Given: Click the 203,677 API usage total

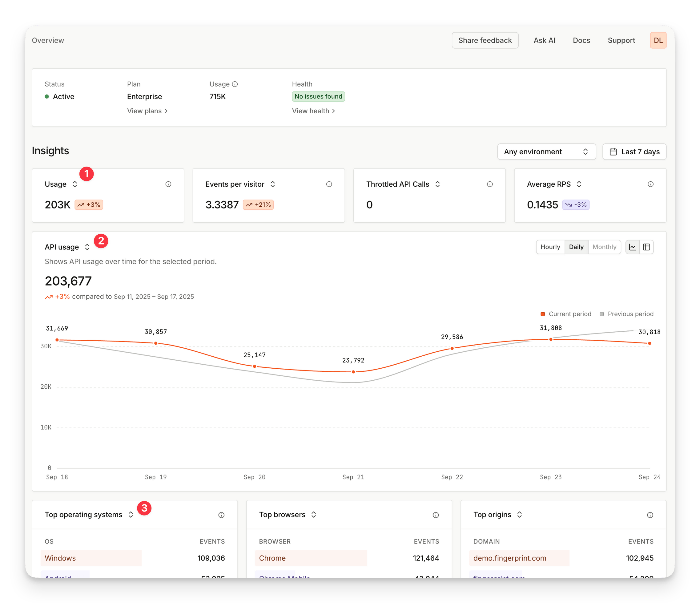Looking at the screenshot, I should pyautogui.click(x=68, y=281).
